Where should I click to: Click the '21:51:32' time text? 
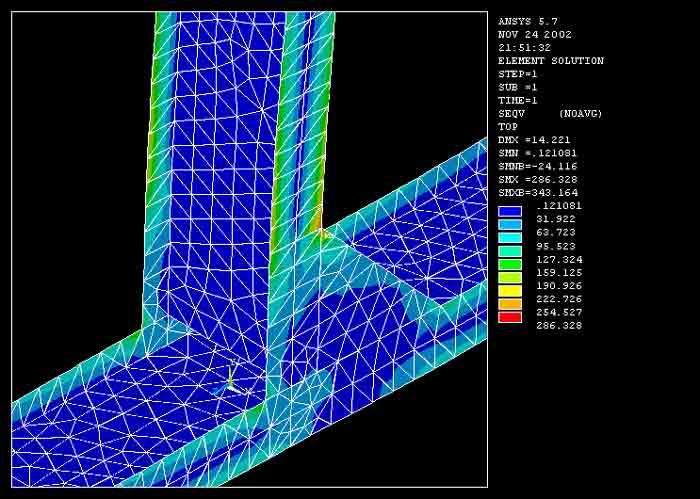click(525, 48)
